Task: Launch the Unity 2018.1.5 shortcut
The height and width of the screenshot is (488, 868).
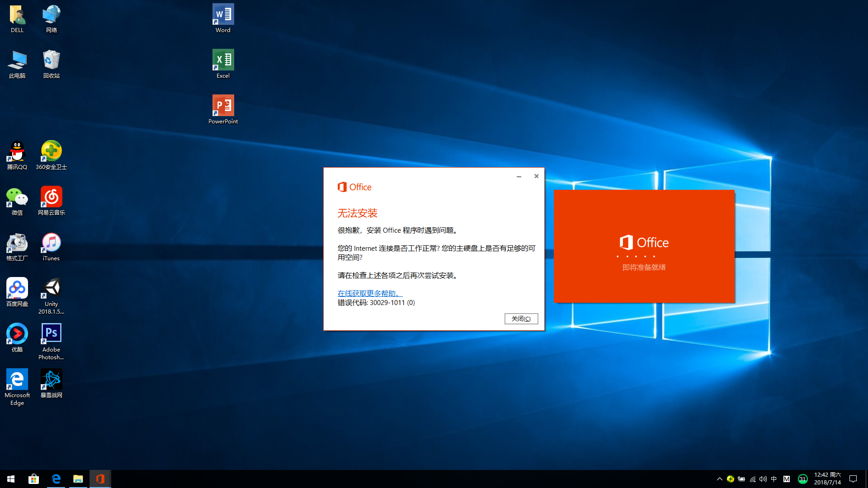Action: (x=51, y=296)
